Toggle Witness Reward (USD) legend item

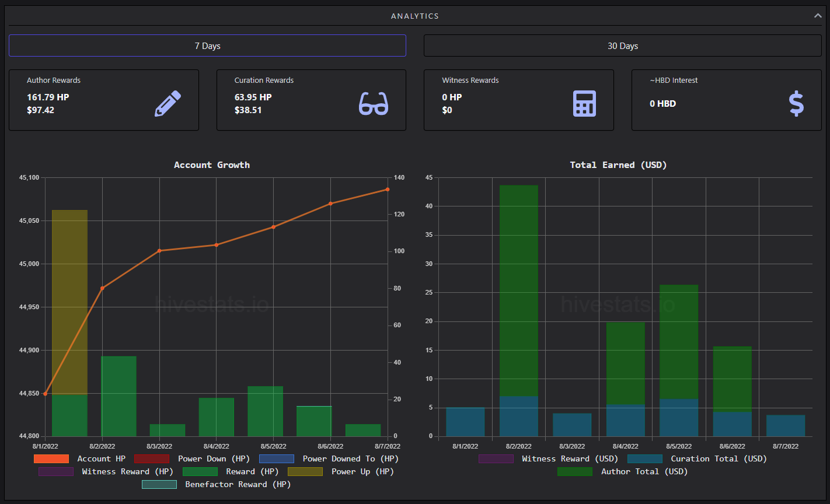548,459
